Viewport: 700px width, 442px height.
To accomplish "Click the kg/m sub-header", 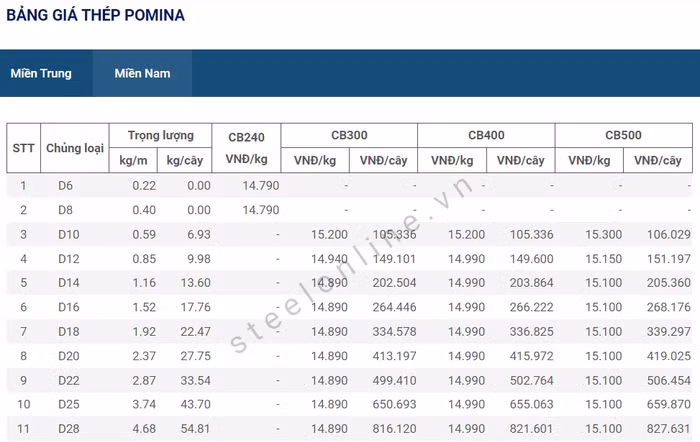I will point(134,160).
